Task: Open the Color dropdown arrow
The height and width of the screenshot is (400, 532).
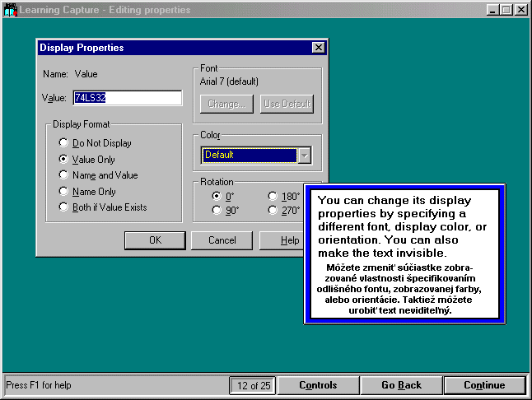Action: point(305,155)
